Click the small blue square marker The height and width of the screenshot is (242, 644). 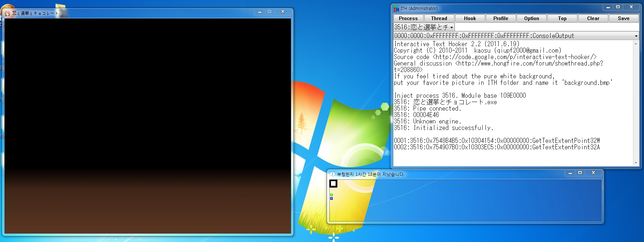331,198
